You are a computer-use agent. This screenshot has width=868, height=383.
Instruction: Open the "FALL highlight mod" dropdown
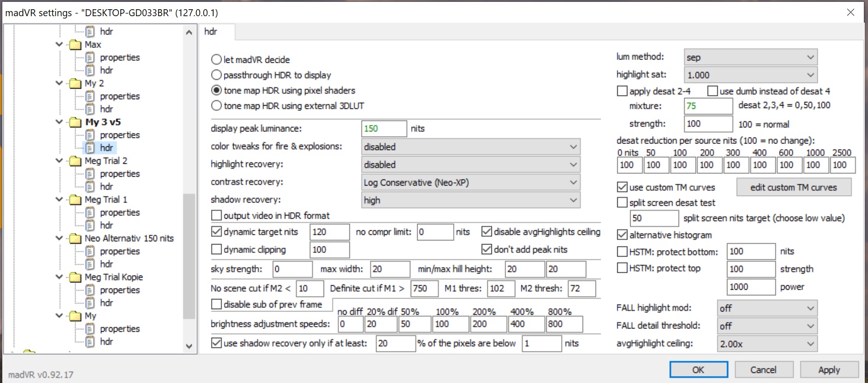(x=767, y=308)
